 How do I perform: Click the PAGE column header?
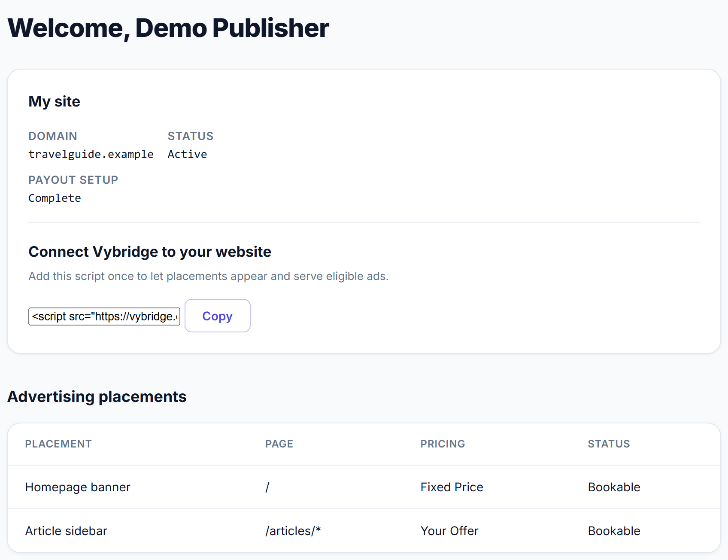point(279,444)
